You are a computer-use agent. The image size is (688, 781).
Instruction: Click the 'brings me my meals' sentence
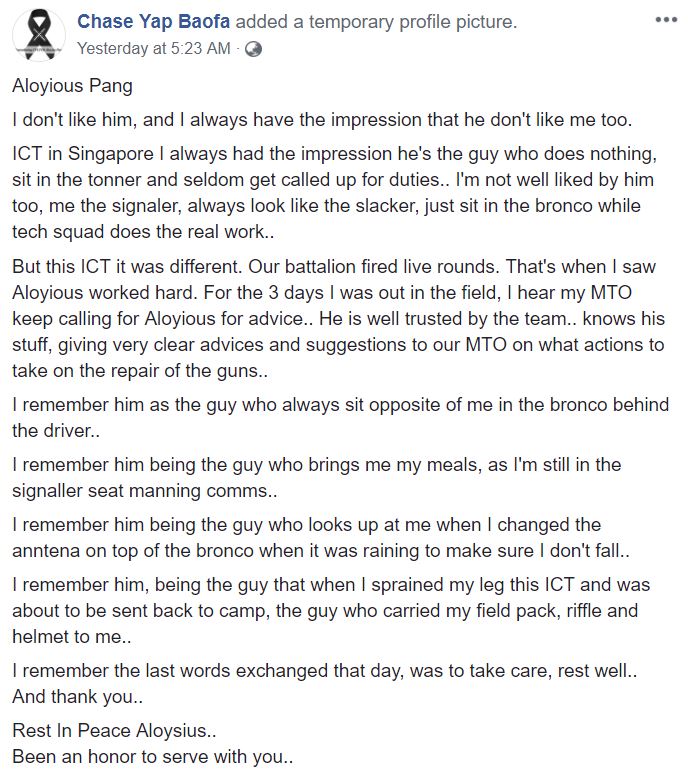(316, 465)
